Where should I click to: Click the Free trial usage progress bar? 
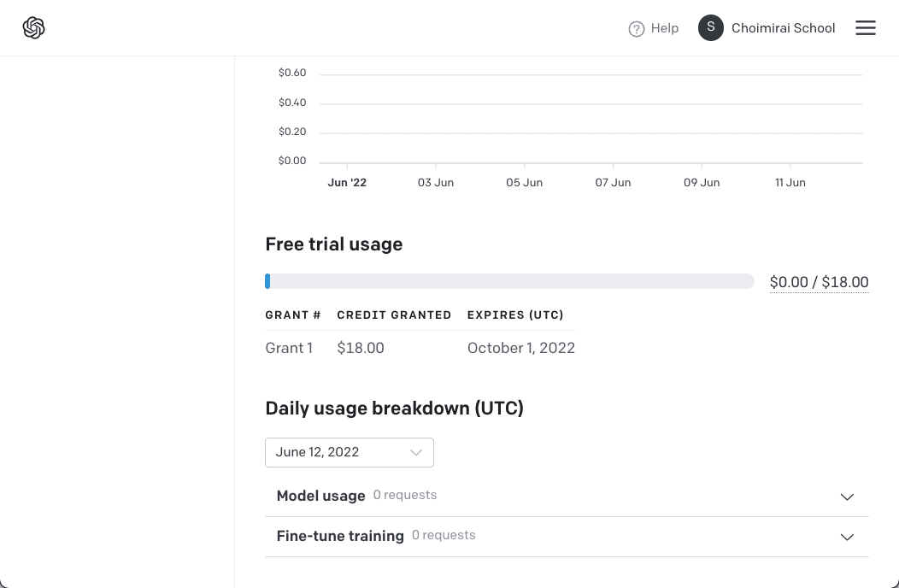[509, 281]
